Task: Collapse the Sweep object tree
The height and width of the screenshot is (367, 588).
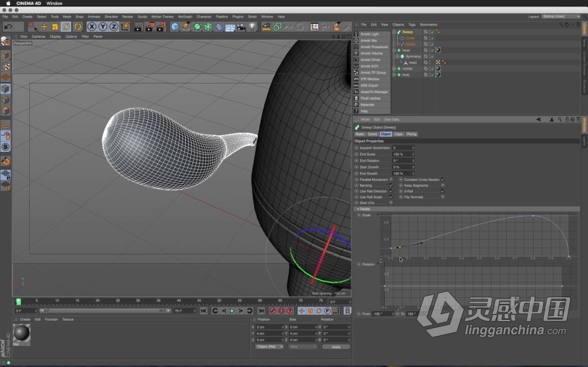Action: 394,32
